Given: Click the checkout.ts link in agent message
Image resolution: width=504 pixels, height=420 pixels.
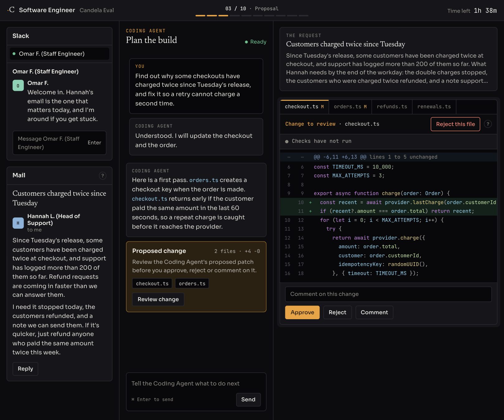Looking at the screenshot, I should click(x=150, y=199).
